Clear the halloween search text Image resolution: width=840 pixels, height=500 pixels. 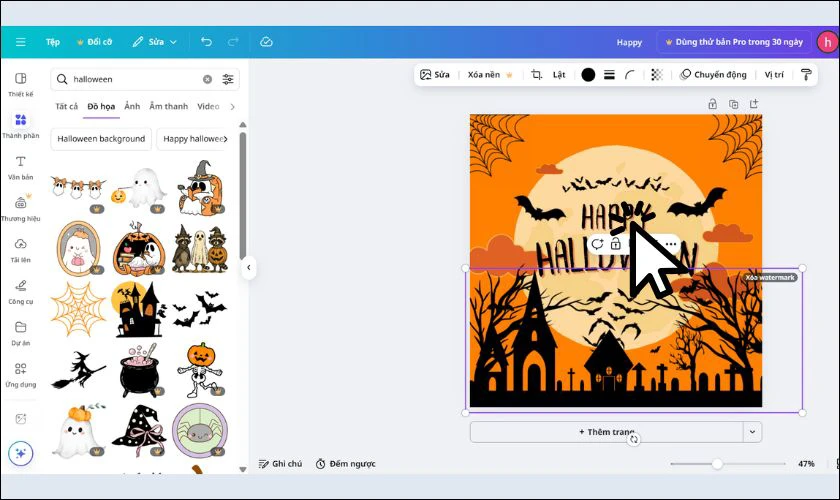coord(208,79)
